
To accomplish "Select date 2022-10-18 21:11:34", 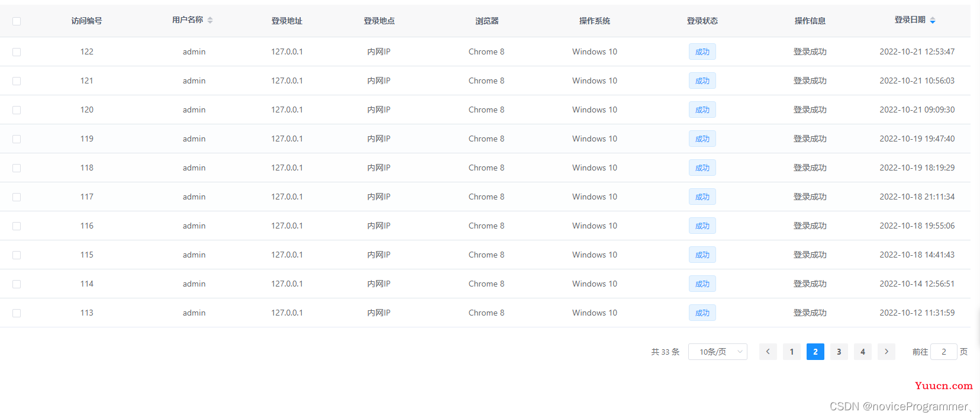I will coord(917,197).
